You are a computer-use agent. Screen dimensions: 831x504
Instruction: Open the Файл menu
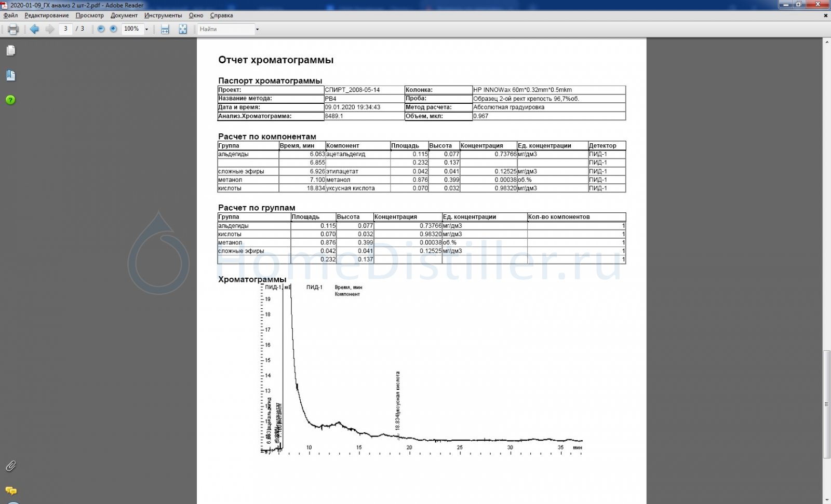[x=10, y=16]
